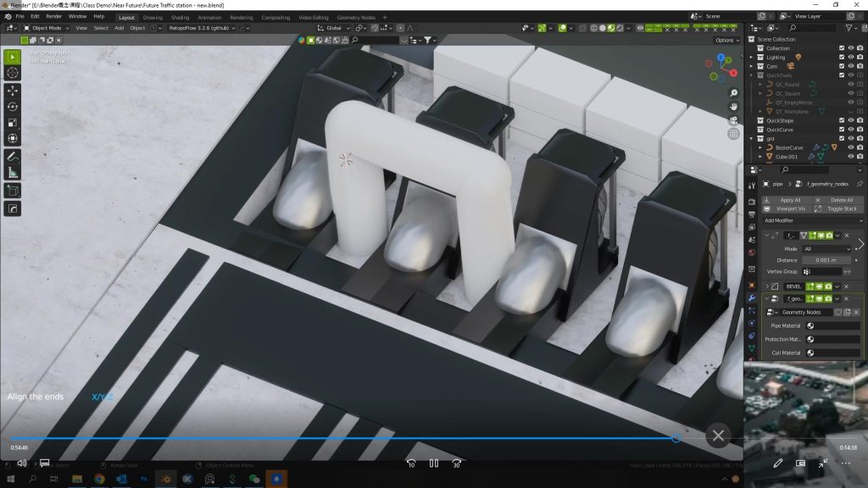Hide the Lighting collection with eye icon
868x488 pixels.
[850, 57]
